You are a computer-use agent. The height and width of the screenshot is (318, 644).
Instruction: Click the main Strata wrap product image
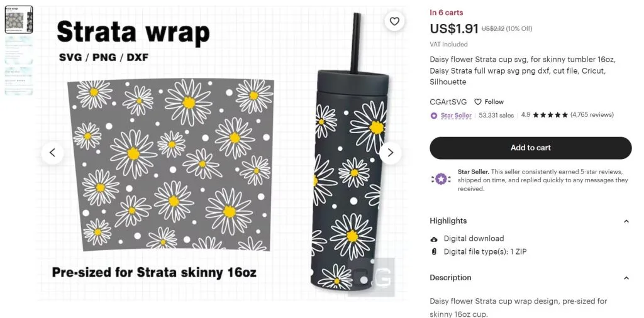(x=222, y=153)
